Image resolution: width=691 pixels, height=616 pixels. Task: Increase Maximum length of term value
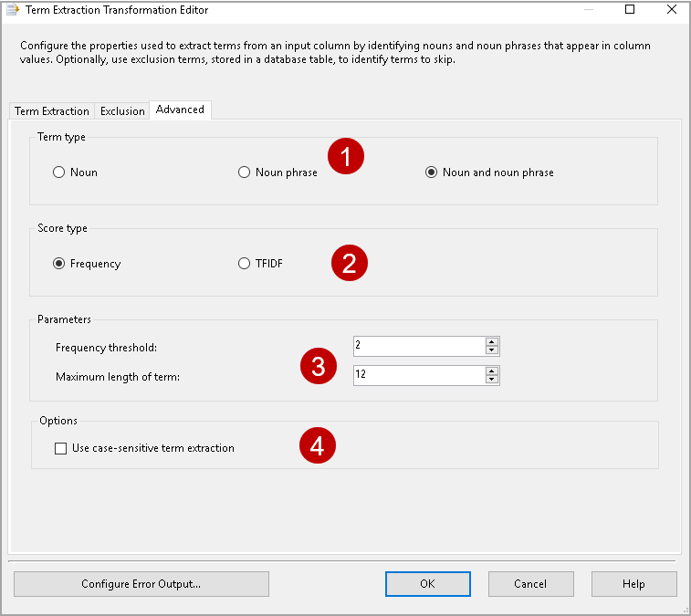492,371
